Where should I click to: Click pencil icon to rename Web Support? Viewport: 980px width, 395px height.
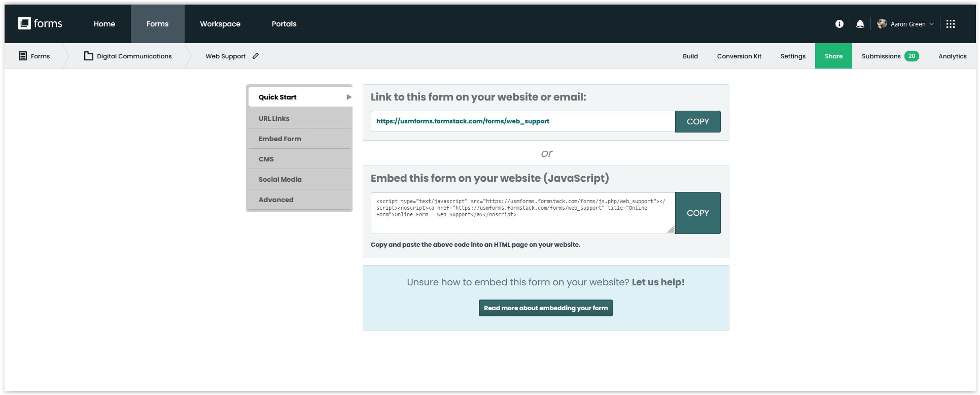click(256, 56)
